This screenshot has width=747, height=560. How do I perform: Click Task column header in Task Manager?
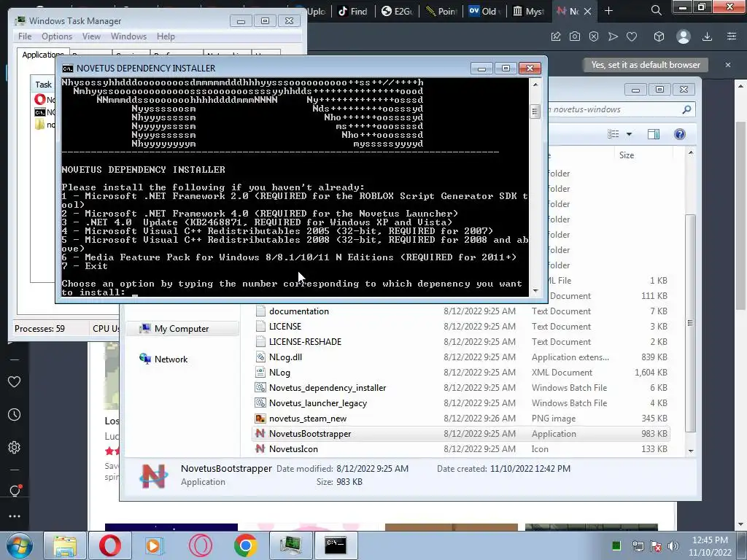pos(43,85)
